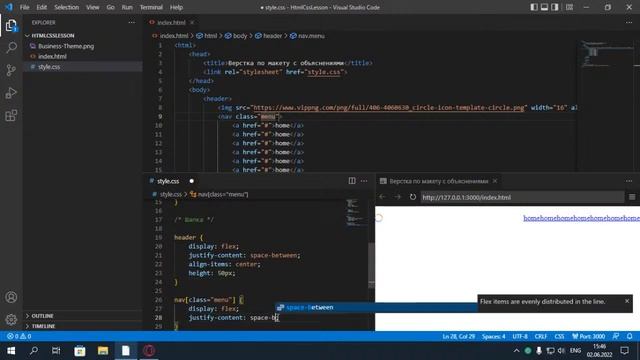Select the style.css editor tab
This screenshot has height=360, width=640.
(x=168, y=181)
